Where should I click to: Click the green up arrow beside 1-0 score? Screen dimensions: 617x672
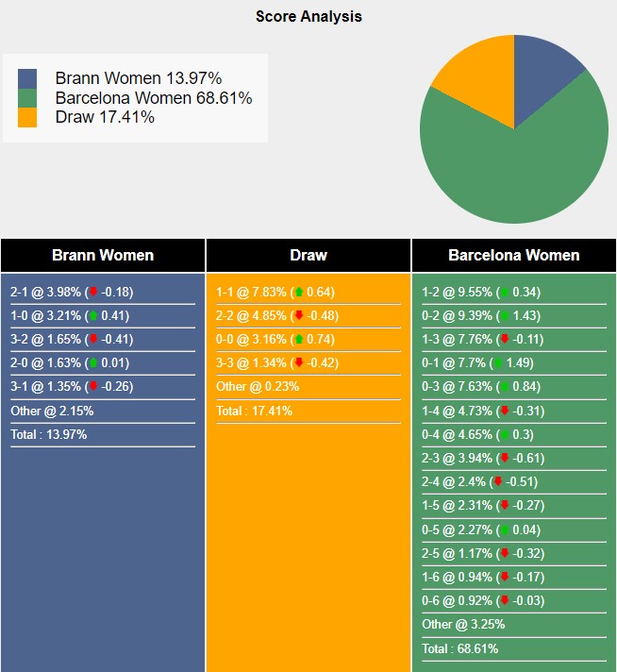93,315
